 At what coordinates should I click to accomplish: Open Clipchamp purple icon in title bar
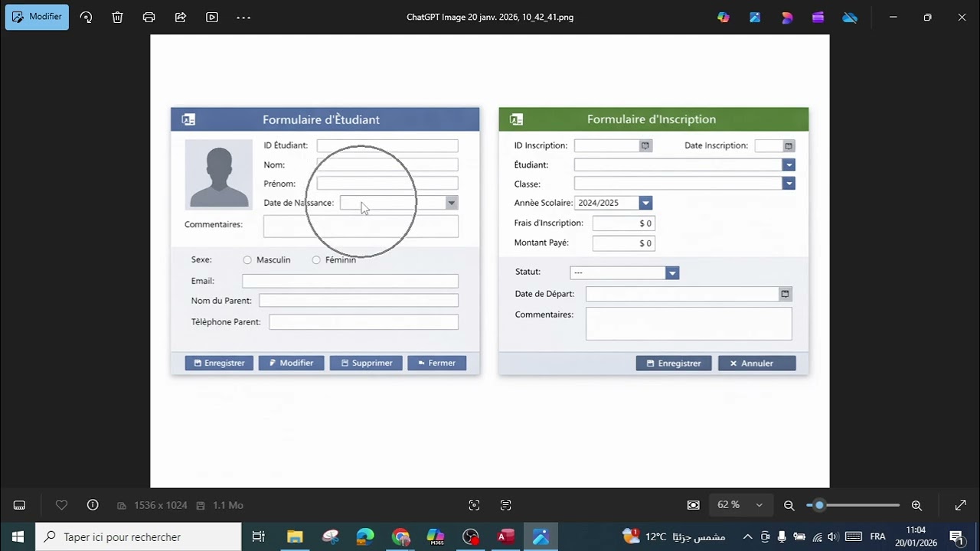tap(818, 17)
